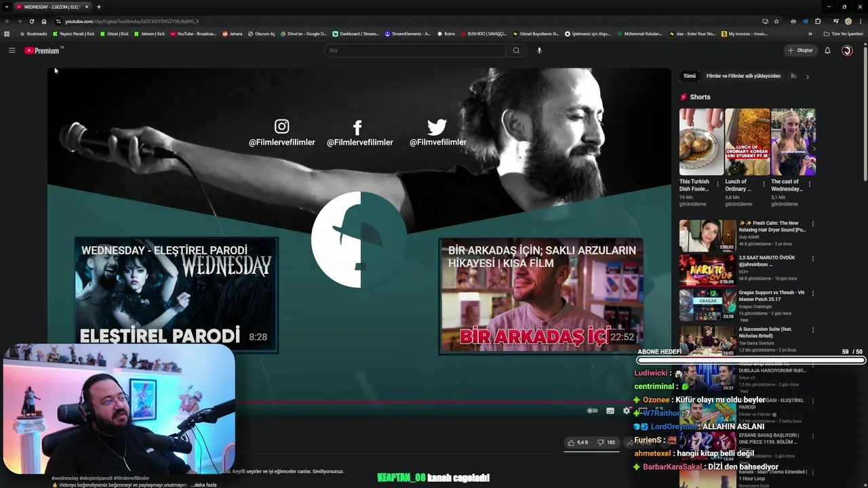Open the notifications bell
Viewport: 868px width, 488px height.
pyautogui.click(x=827, y=50)
